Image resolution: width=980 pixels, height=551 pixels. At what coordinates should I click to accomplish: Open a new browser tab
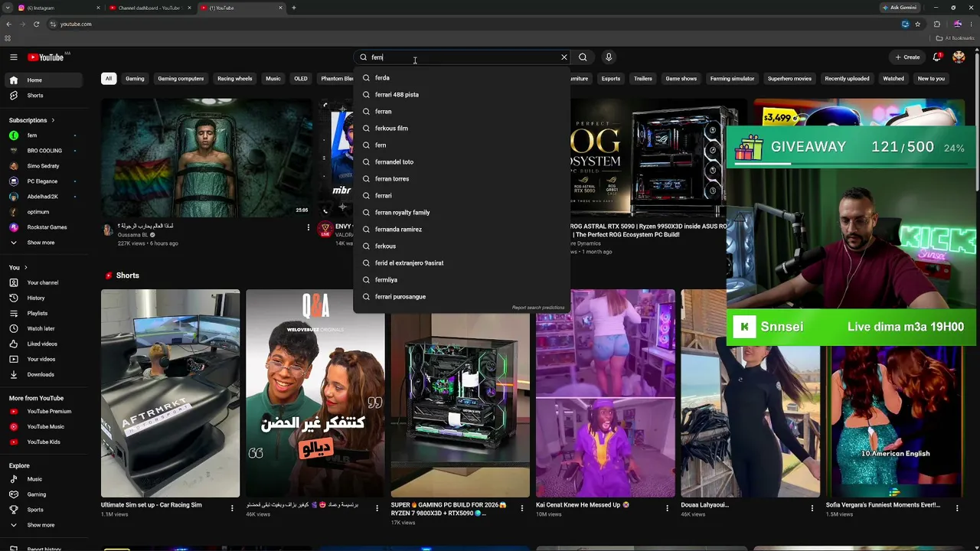click(x=294, y=8)
